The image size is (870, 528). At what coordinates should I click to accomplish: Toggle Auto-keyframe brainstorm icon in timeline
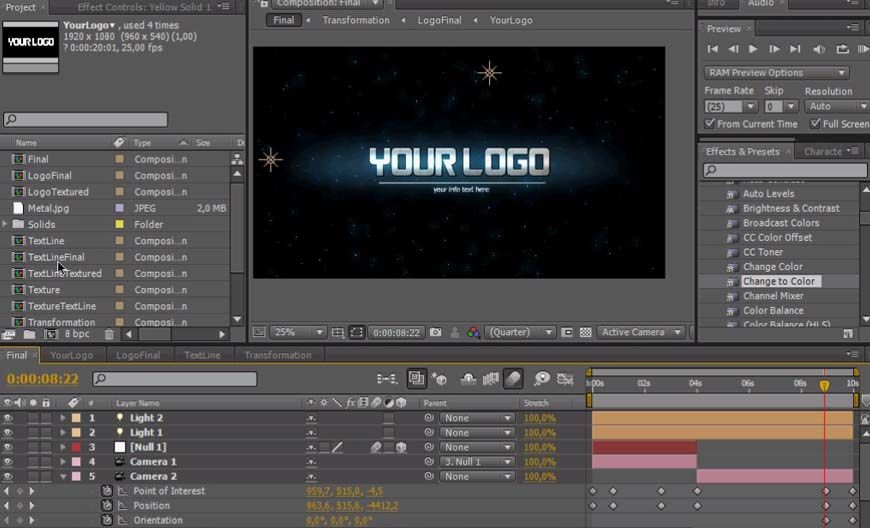tap(542, 379)
